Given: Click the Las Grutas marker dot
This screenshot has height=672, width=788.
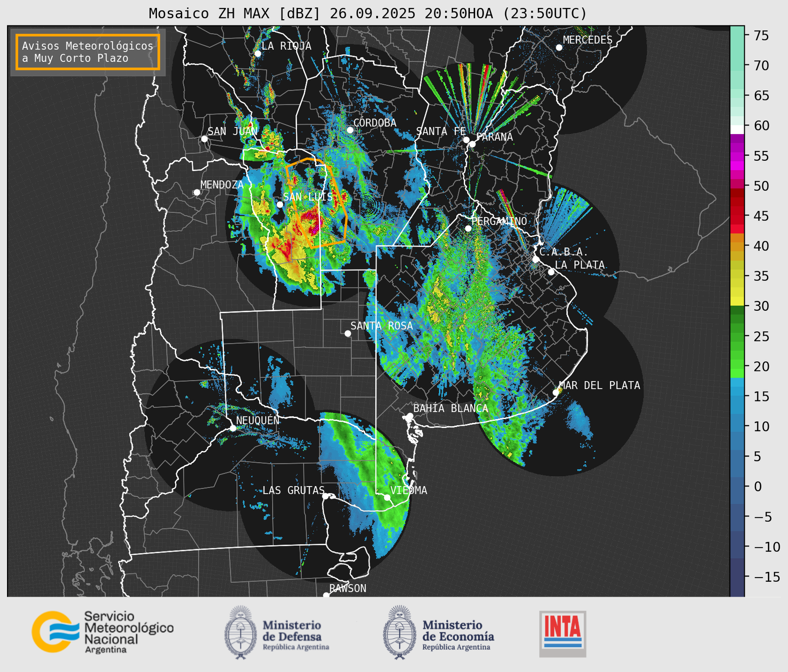Looking at the screenshot, I should (x=326, y=496).
